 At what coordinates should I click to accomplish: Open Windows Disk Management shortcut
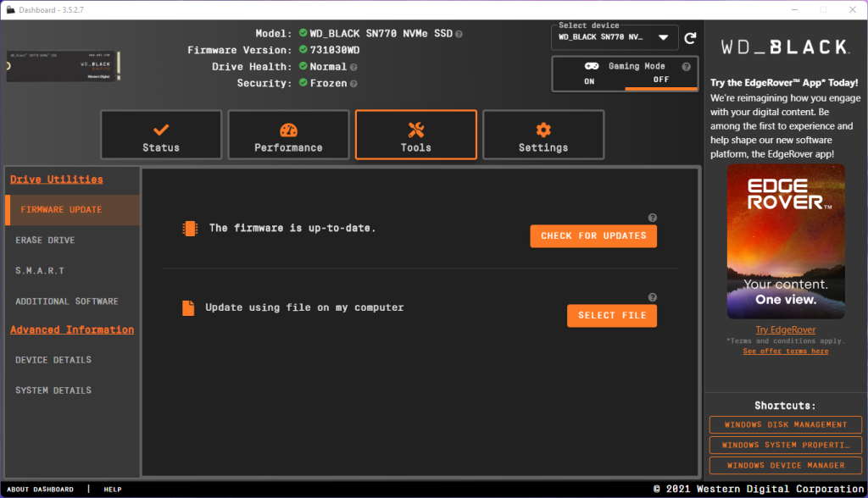786,424
